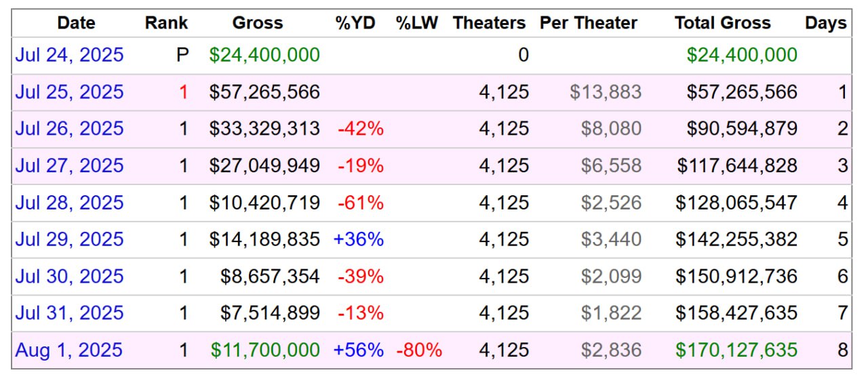Open the Jul 28, 2025 date link
This screenshot has width=868, height=381.
[69, 203]
